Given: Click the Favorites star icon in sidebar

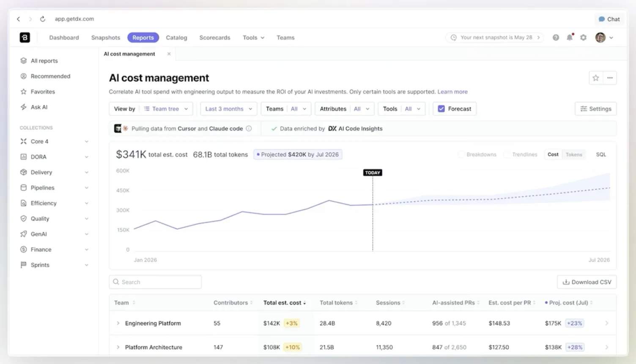Looking at the screenshot, I should [x=24, y=92].
